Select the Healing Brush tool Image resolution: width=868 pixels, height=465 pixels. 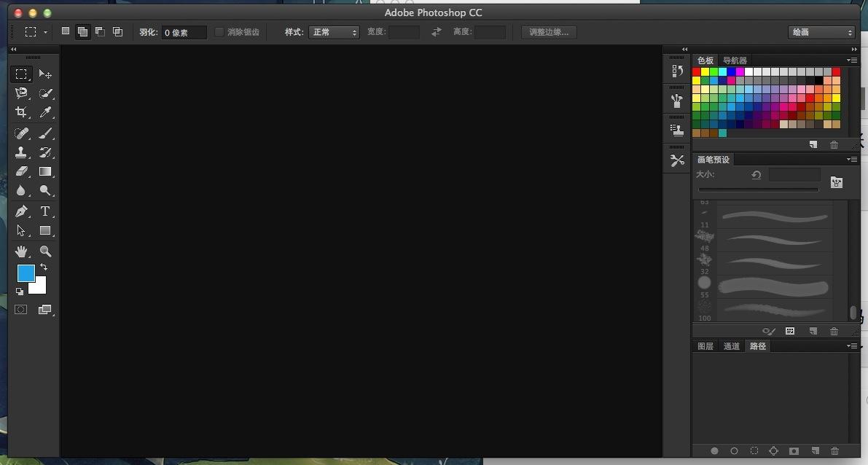21,132
